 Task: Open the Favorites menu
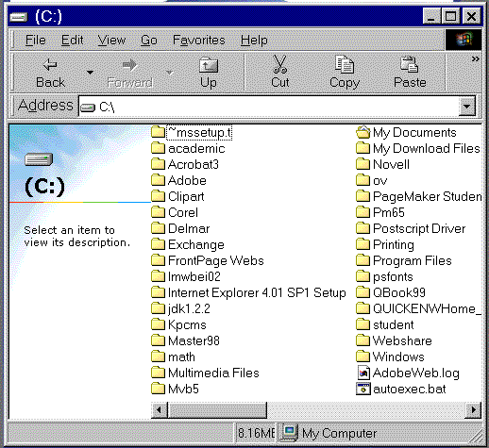[x=199, y=41]
